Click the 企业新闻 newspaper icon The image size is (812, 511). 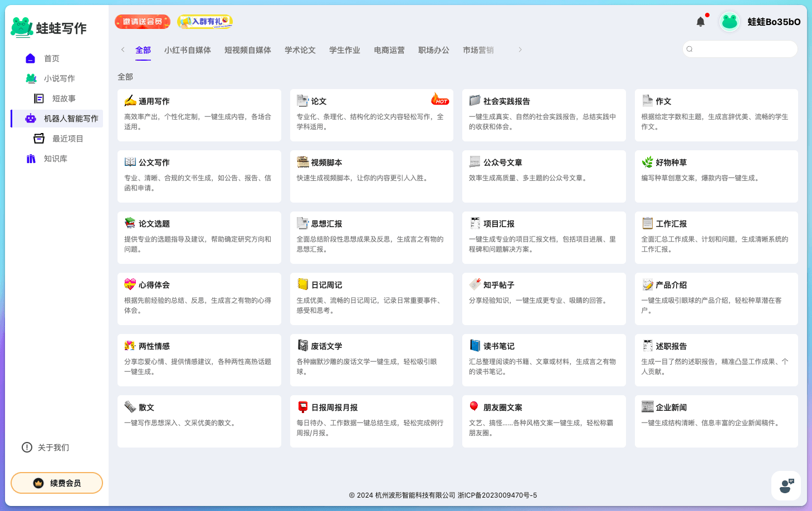[647, 407]
